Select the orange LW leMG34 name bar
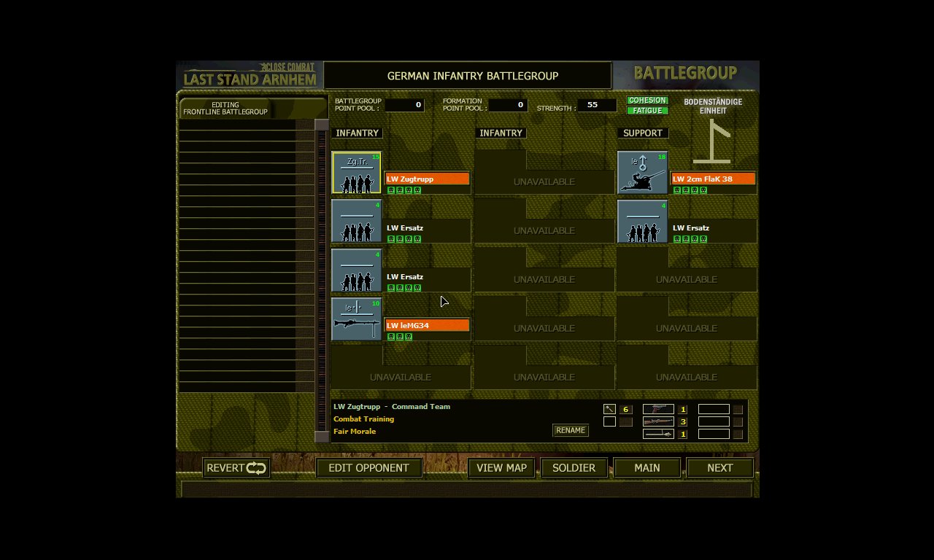Image resolution: width=934 pixels, height=560 pixels. 427,325
